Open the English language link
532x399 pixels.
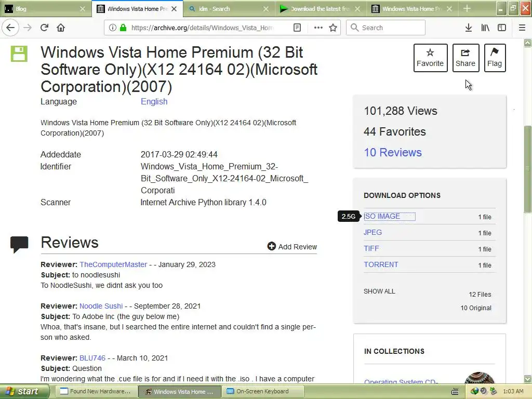pyautogui.click(x=154, y=101)
